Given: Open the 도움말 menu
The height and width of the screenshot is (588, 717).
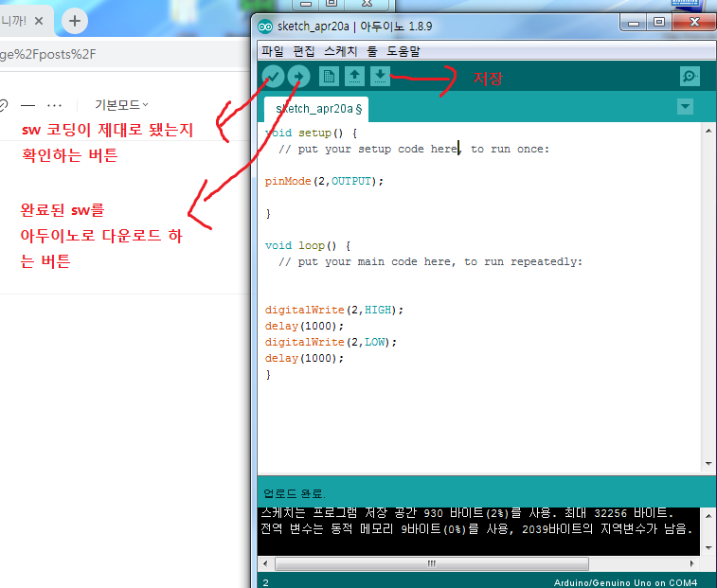Looking at the screenshot, I should click(403, 51).
